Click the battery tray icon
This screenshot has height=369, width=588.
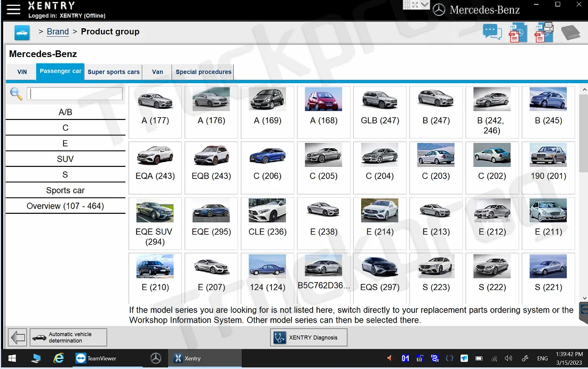(479, 358)
